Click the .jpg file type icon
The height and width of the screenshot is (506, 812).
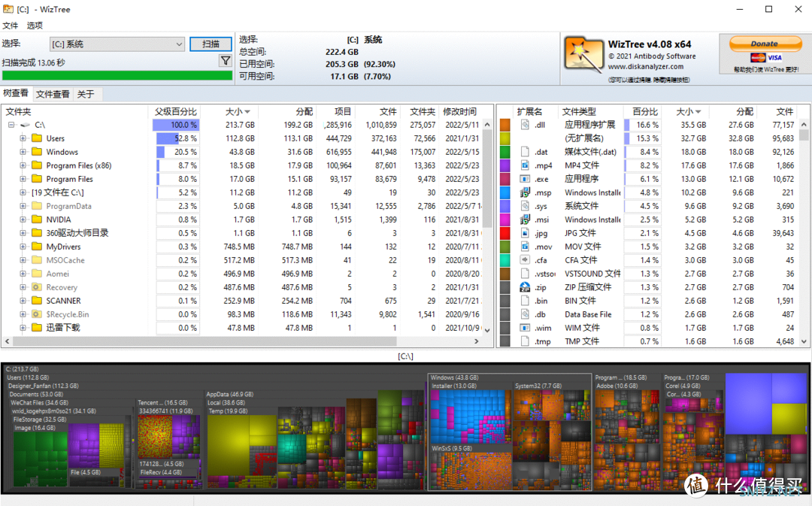point(525,233)
